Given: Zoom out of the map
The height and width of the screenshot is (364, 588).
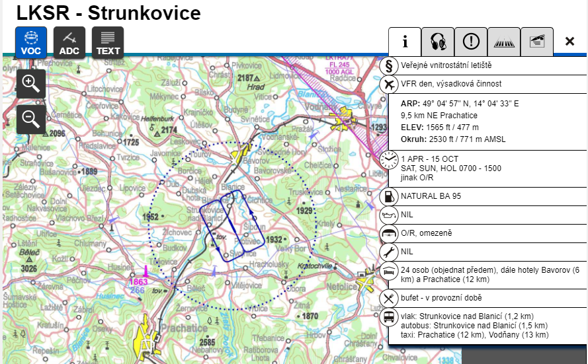Looking at the screenshot, I should (31, 119).
